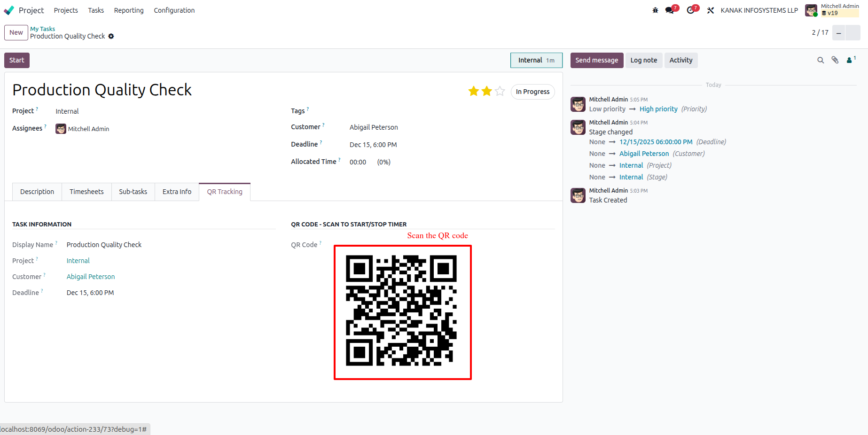Open the Tasks menu

pos(96,10)
